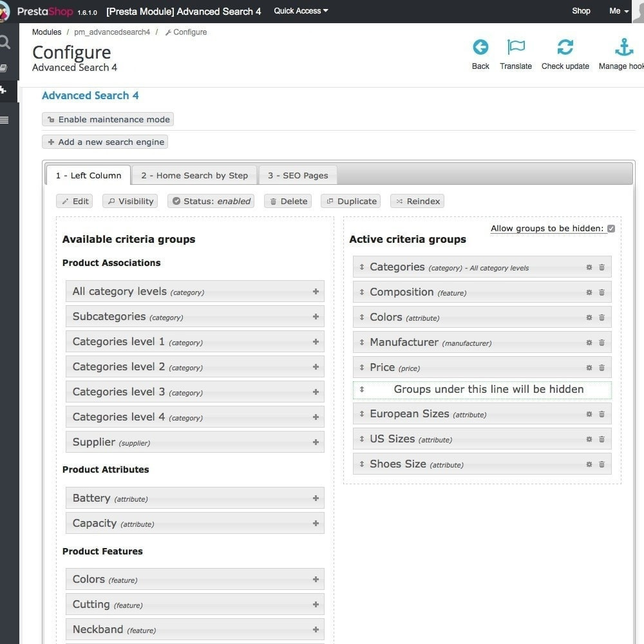
Task: Delete Shoes Size group via trash icon
Action: 601,464
